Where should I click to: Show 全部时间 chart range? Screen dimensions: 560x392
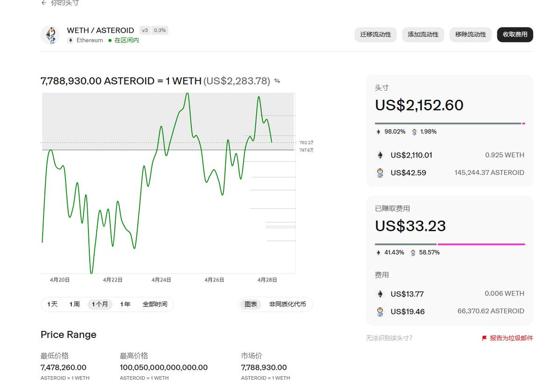tap(155, 304)
